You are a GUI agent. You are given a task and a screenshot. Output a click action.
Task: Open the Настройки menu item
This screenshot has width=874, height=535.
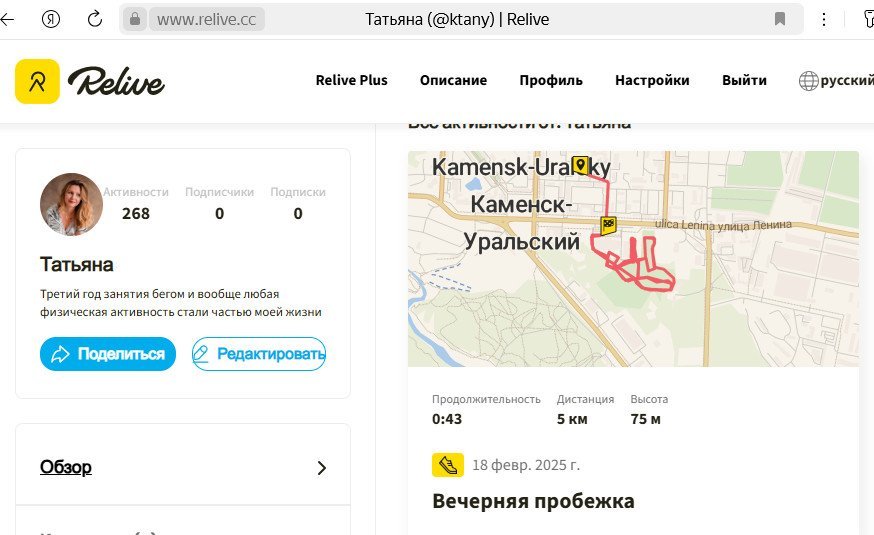652,80
